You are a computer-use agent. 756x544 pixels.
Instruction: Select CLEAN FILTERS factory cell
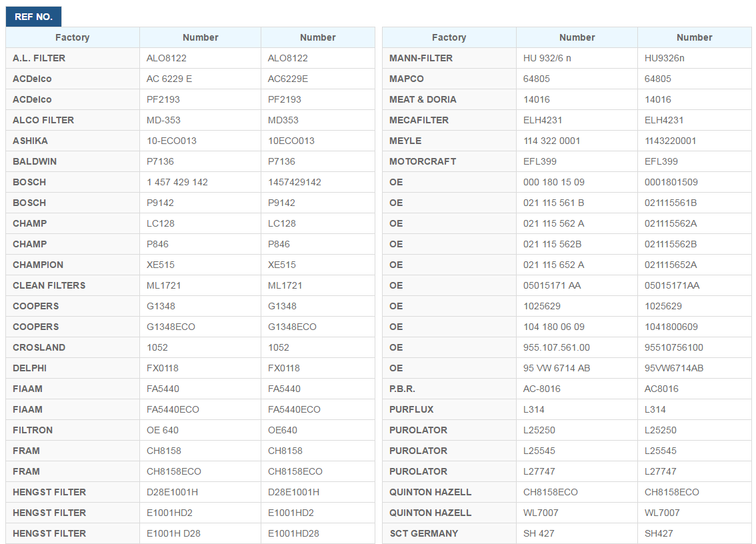click(73, 285)
